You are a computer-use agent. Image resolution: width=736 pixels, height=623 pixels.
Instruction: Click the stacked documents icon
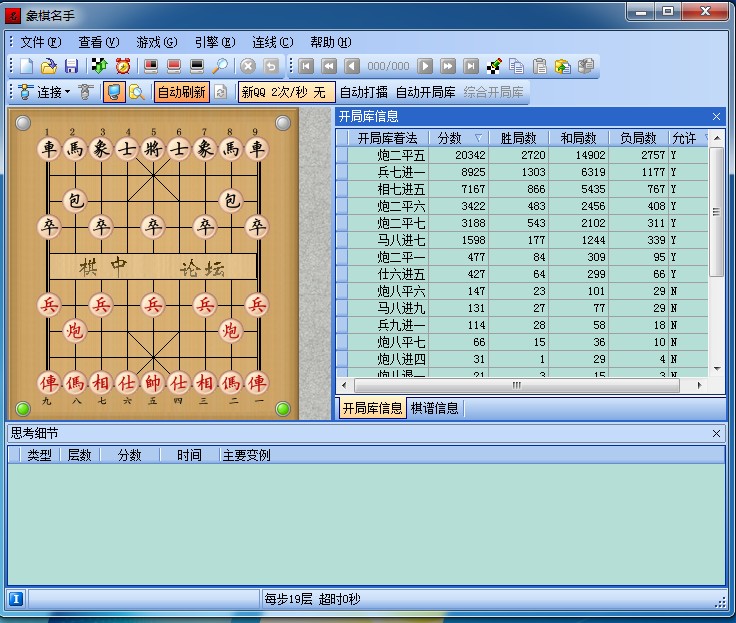click(586, 66)
